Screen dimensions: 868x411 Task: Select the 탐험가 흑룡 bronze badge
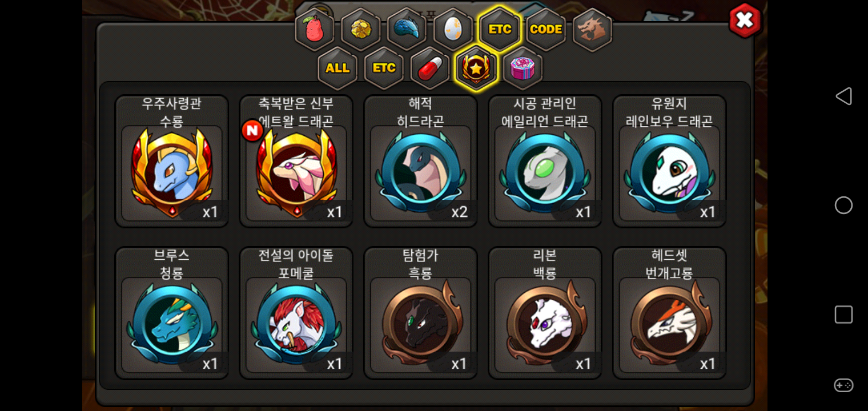(x=421, y=313)
